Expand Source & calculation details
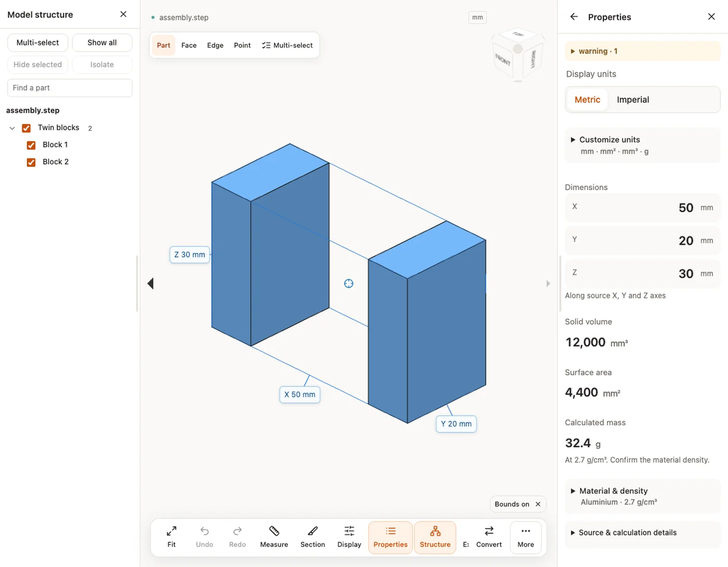Screen dimensions: 728x567 [642, 533]
